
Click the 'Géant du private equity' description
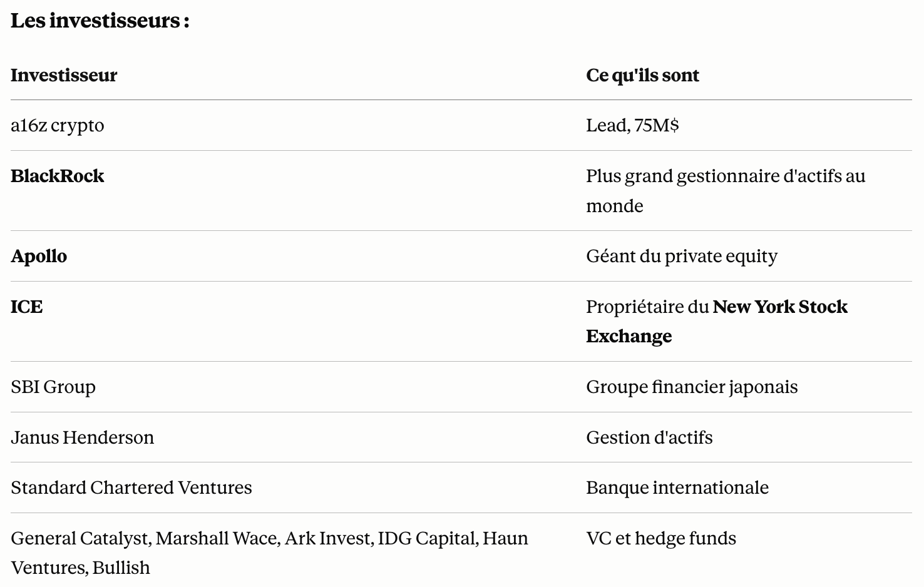click(x=682, y=257)
